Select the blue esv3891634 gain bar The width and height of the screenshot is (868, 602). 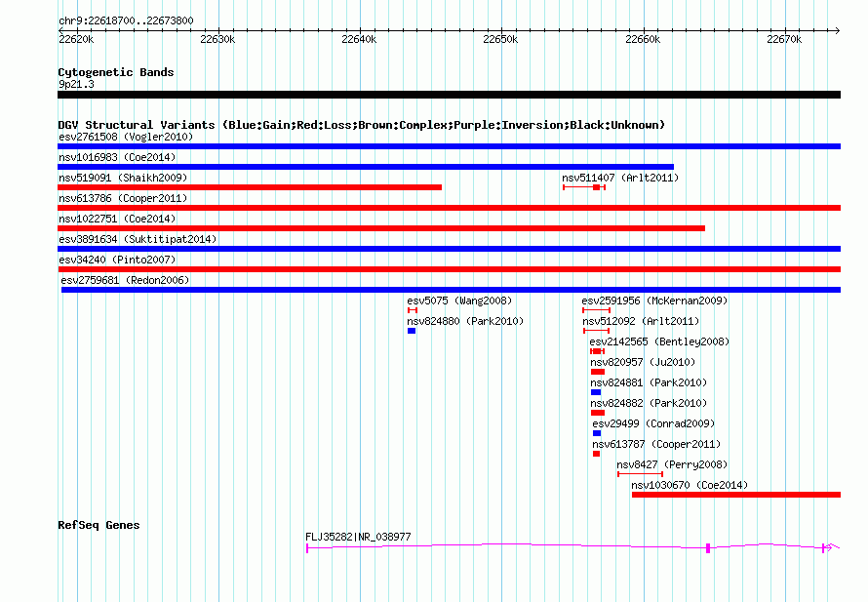[449, 249]
